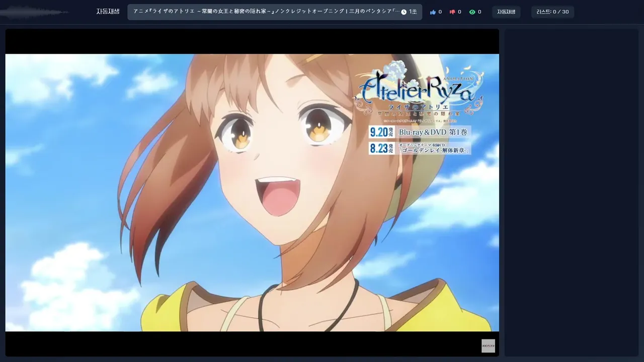Open the 리스트: 0 / 30 list button
Screen dimensions: 644x362
552,12
